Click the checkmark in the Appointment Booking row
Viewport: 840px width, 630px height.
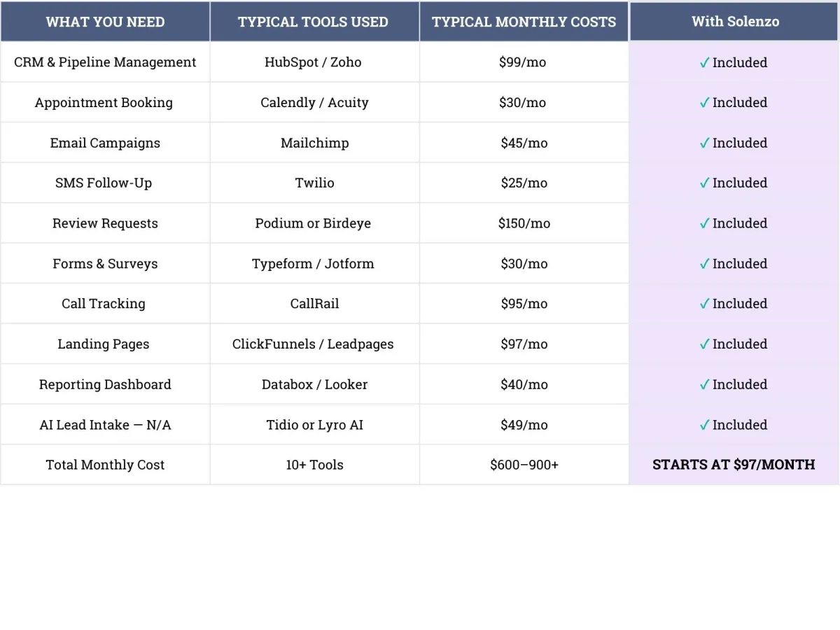705,103
